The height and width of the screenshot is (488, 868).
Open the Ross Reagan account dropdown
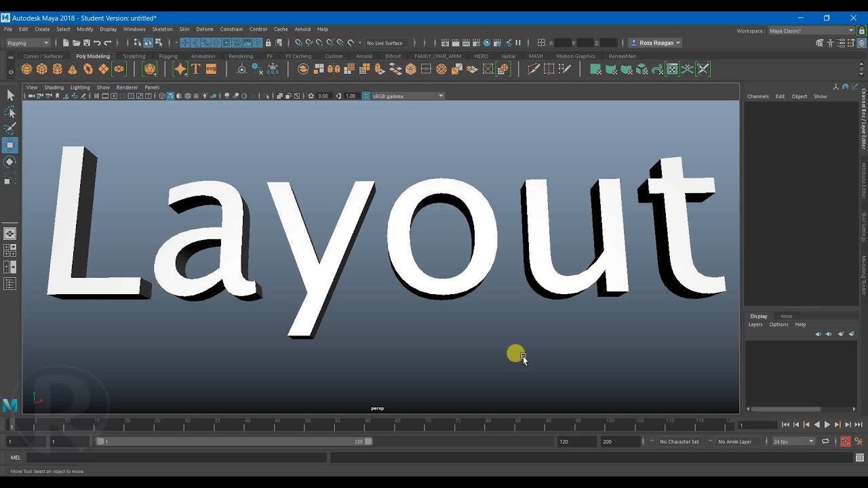(x=655, y=43)
